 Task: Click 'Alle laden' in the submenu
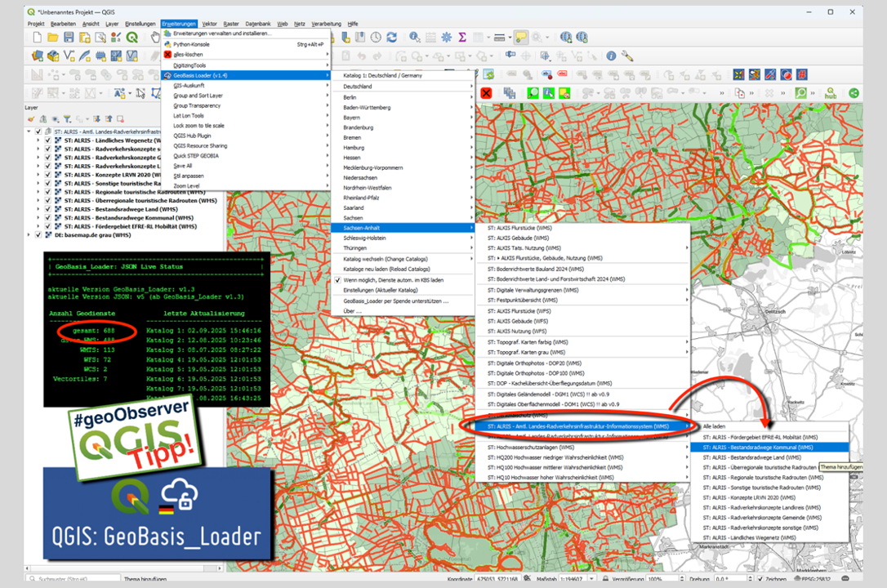coord(714,426)
